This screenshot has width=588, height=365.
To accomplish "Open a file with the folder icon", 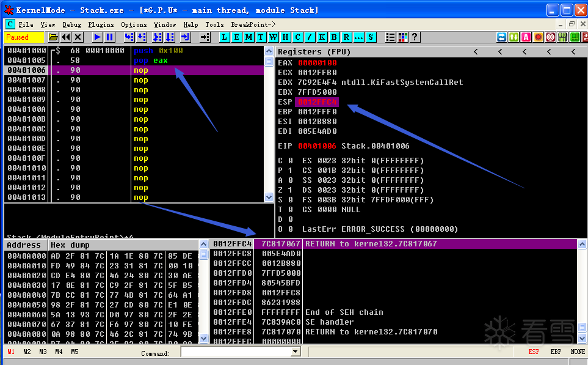I will (x=53, y=37).
